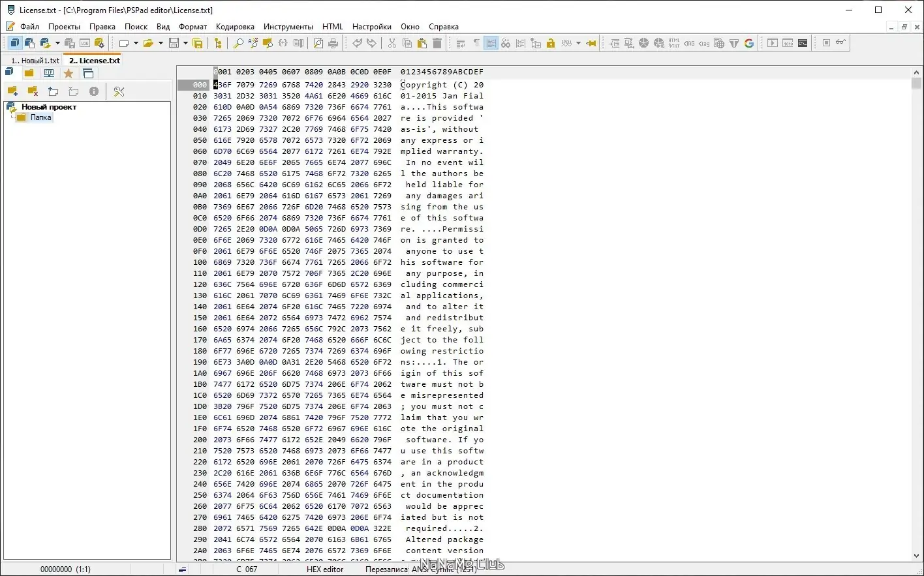Open the file explorer folder tab in side panel

pyautogui.click(x=29, y=73)
